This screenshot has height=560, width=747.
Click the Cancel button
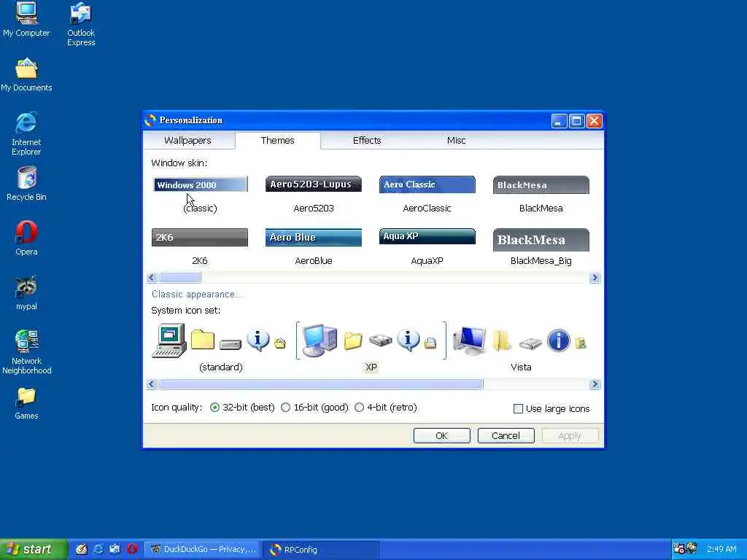coord(506,436)
